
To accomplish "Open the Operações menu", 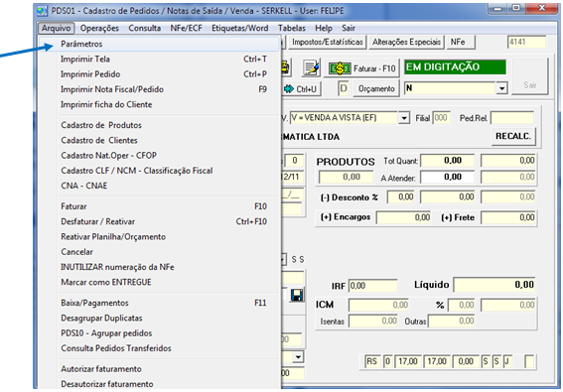I will (x=99, y=28).
